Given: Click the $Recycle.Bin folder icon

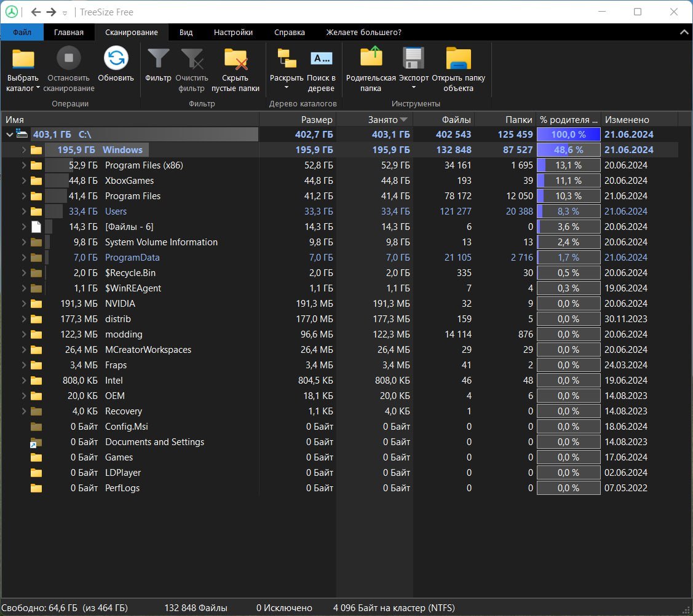Looking at the screenshot, I should pyautogui.click(x=36, y=273).
